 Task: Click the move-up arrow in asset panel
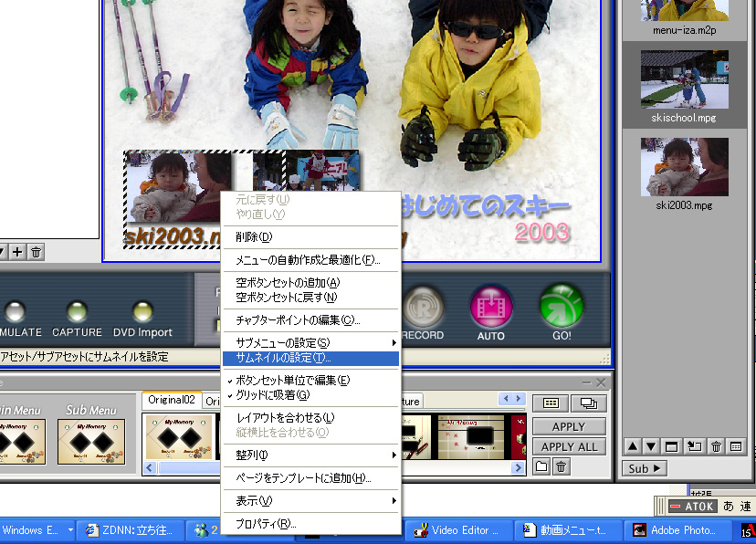[632, 446]
